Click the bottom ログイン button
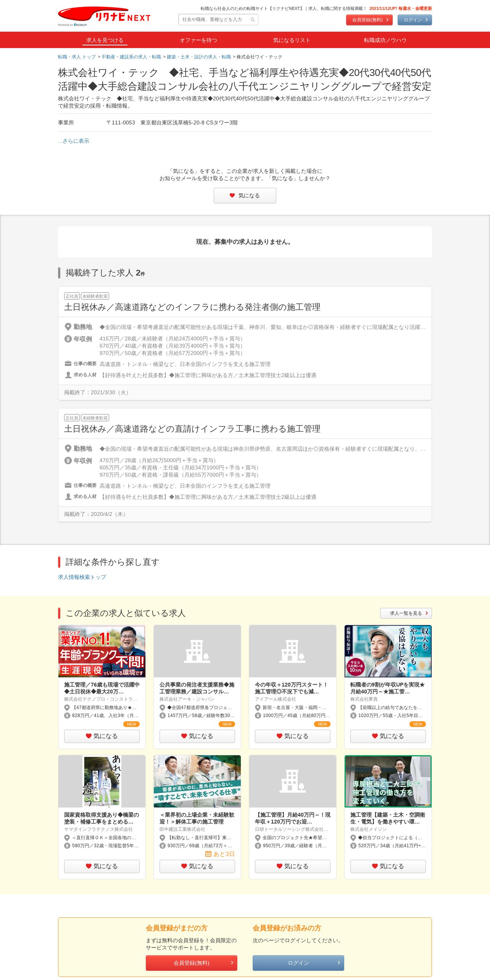Image resolution: width=490 pixels, height=980 pixels. 298,963
